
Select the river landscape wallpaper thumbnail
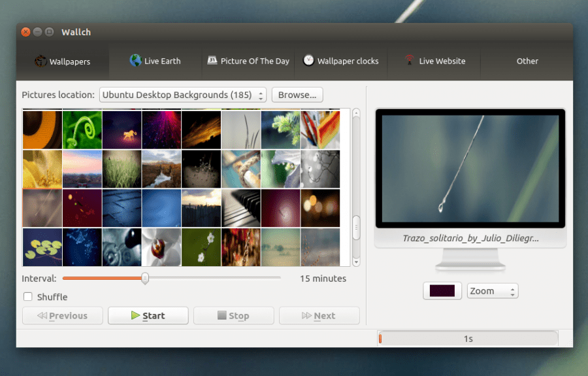pos(161,169)
